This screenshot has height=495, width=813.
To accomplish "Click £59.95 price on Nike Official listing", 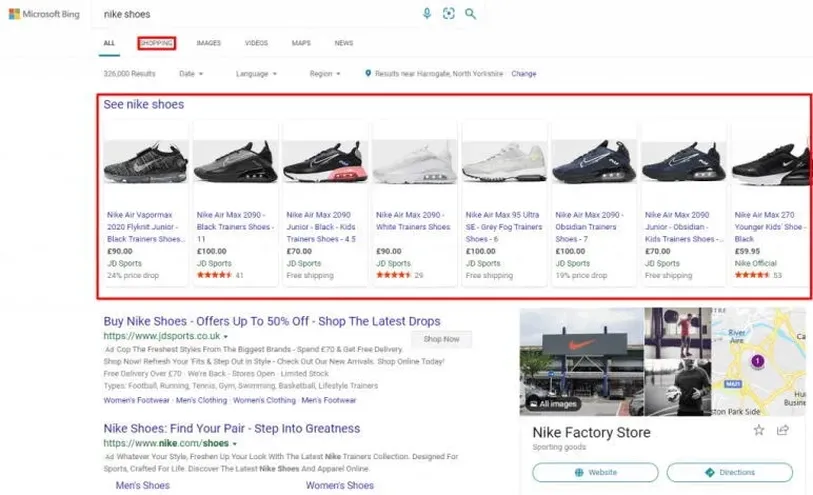I will pos(747,251).
